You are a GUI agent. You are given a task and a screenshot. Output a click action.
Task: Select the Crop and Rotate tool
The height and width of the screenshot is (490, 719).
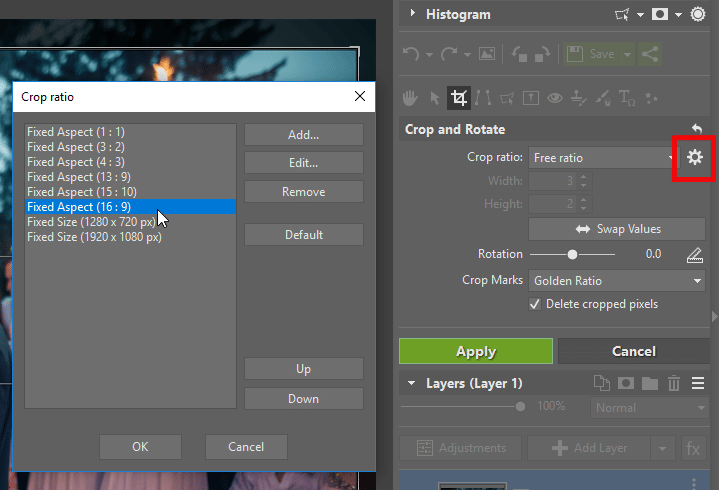pos(459,98)
